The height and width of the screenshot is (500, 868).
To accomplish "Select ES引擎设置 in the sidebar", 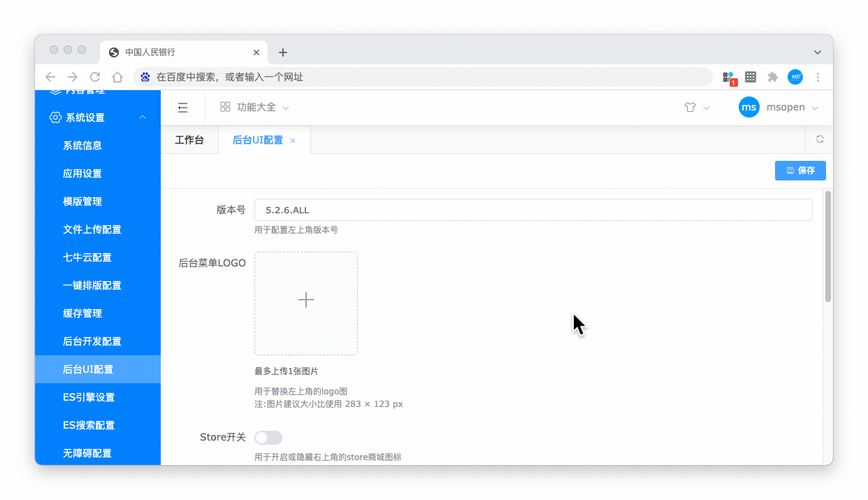I will 89,397.
